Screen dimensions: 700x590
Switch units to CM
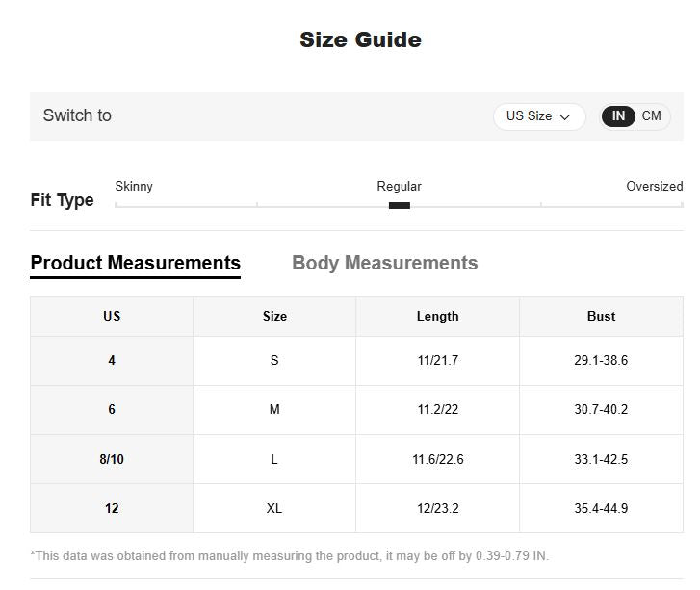coord(652,116)
